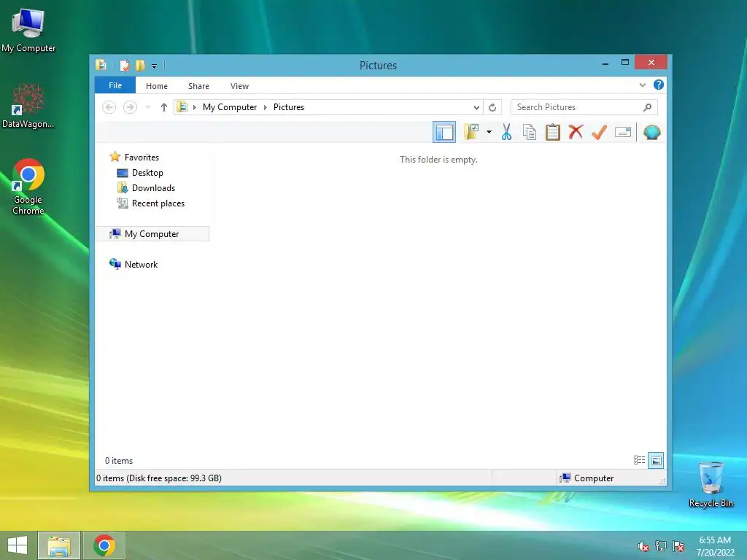This screenshot has width=747, height=560.
Task: Click the New folder quick access icon
Action: pyautogui.click(x=140, y=65)
